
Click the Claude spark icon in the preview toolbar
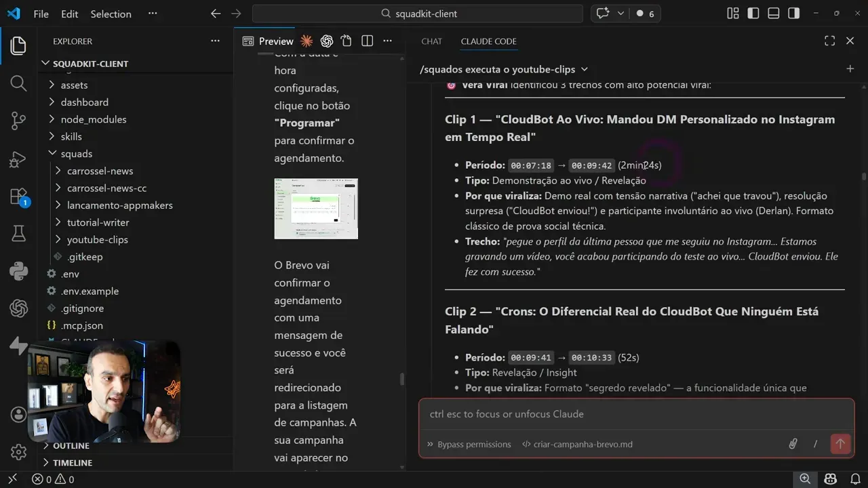pyautogui.click(x=306, y=41)
